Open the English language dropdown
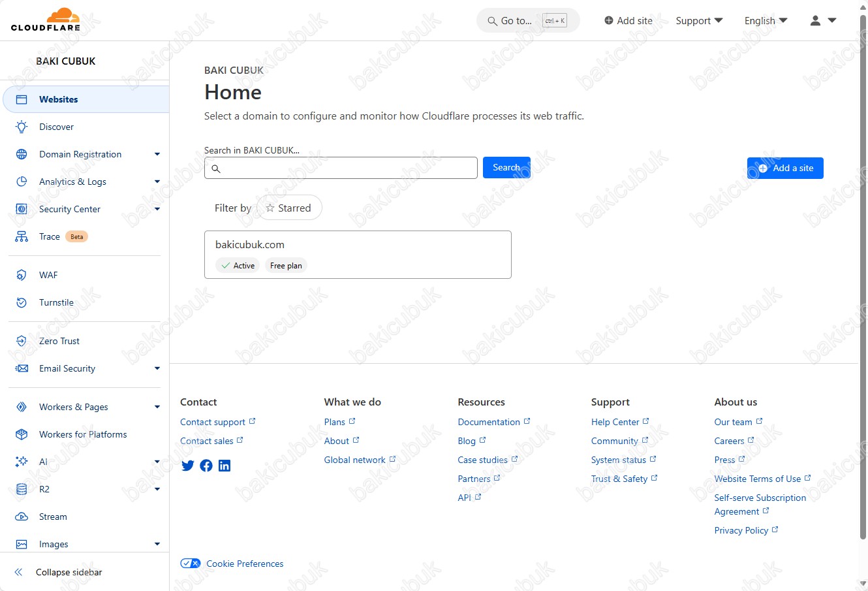Screen dimensions: 868x591 pos(766,20)
